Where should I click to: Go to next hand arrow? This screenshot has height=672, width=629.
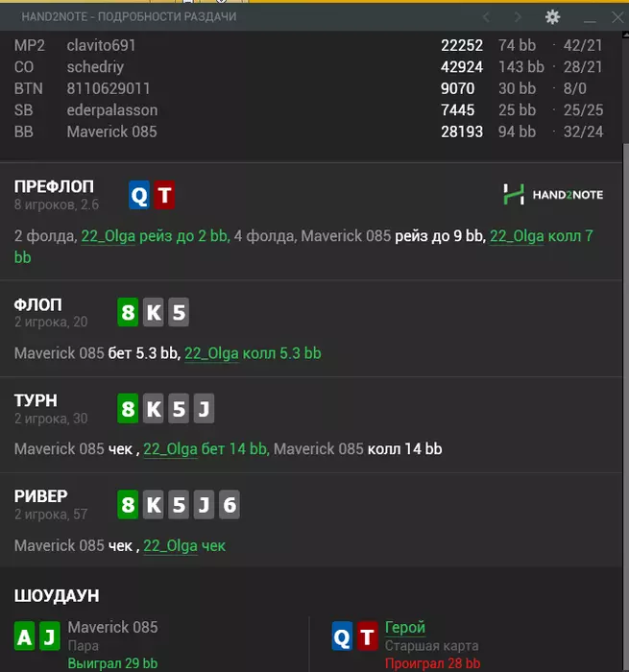pos(518,17)
